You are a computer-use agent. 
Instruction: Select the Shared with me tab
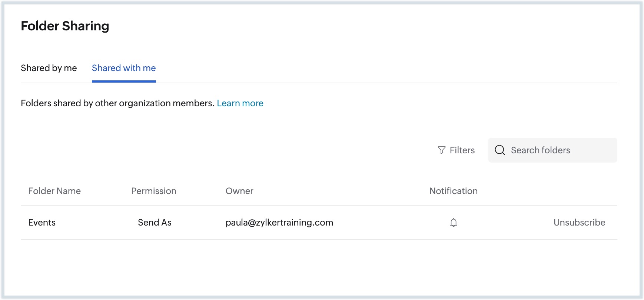click(x=124, y=68)
